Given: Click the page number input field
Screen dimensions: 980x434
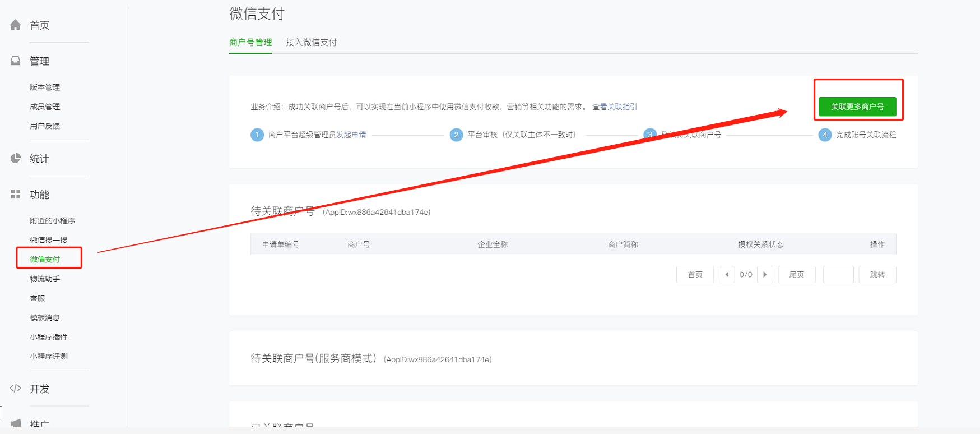Looking at the screenshot, I should point(838,275).
